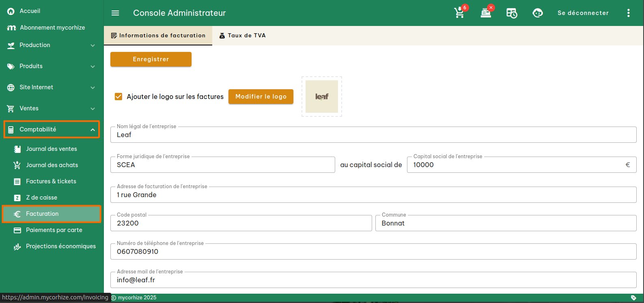Switch to the Taux de TVA tab
The width and height of the screenshot is (644, 303).
pyautogui.click(x=242, y=36)
